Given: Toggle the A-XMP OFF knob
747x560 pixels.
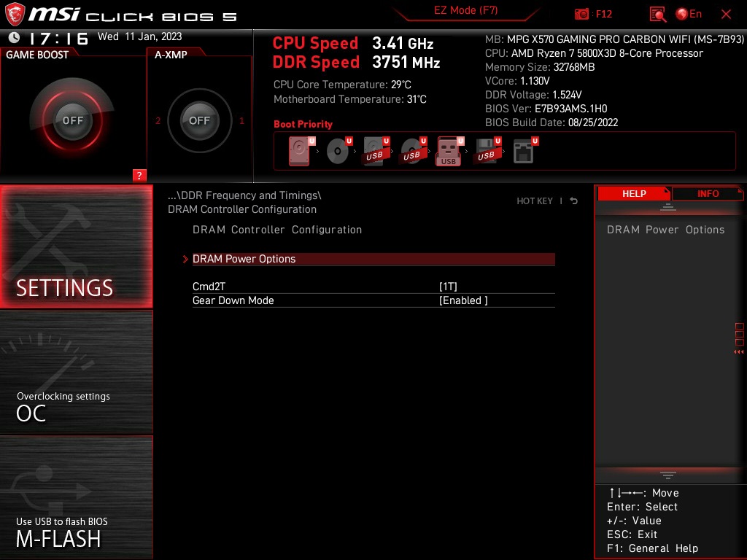Looking at the screenshot, I should point(199,120).
